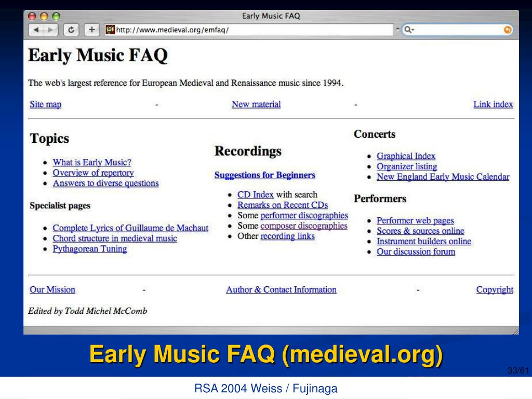Image resolution: width=532 pixels, height=399 pixels.
Task: Click the Early Music FAQ page heading
Action: click(x=98, y=55)
